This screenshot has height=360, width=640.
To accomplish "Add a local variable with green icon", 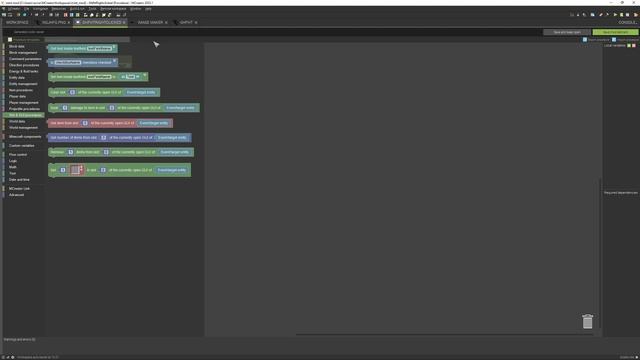I will coord(629,46).
